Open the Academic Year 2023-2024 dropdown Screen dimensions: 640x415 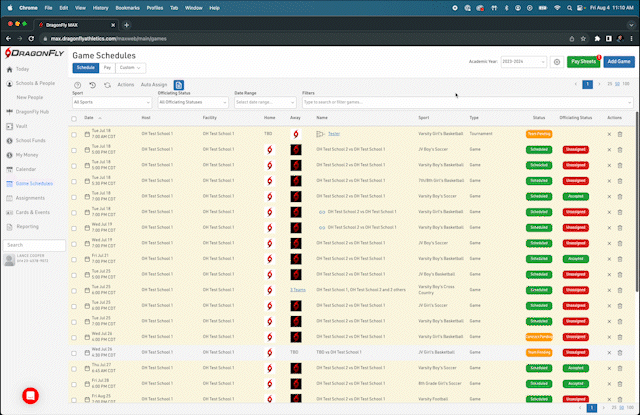[525, 62]
